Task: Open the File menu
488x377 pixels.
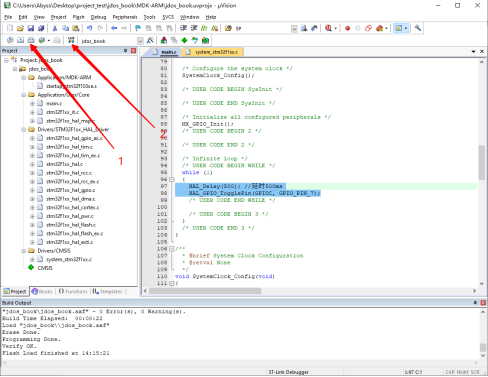Action: (8, 17)
